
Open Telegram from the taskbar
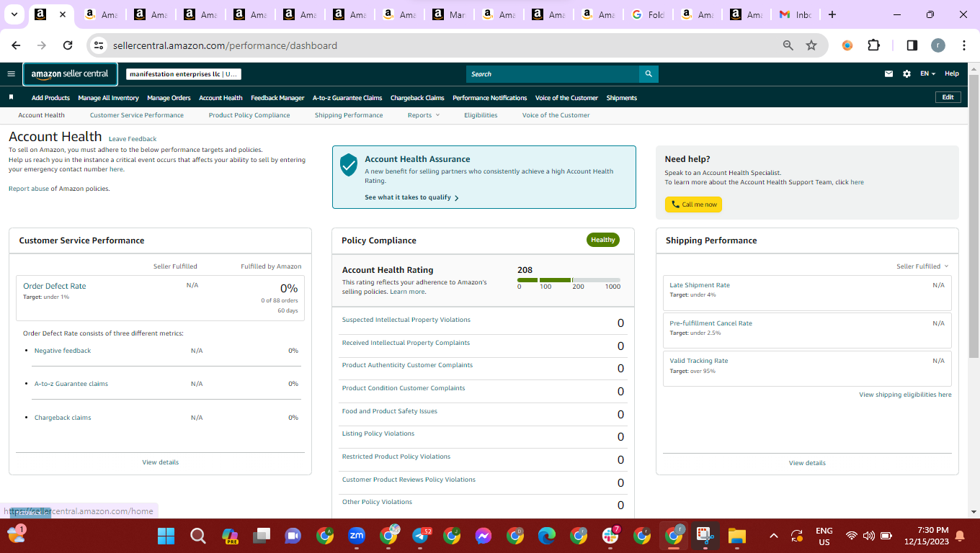pos(421,536)
